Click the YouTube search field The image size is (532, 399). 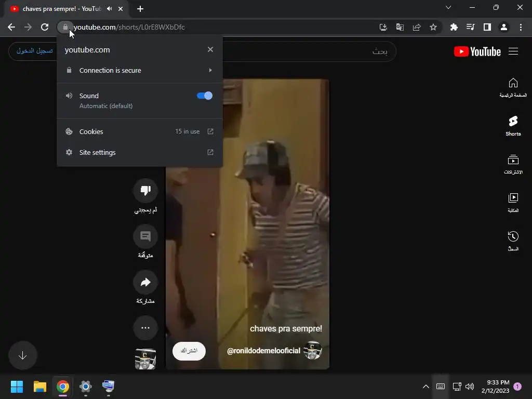pyautogui.click(x=309, y=51)
